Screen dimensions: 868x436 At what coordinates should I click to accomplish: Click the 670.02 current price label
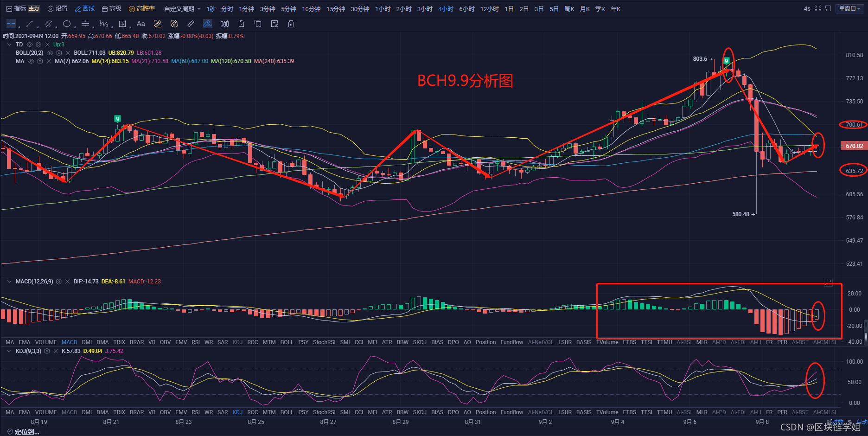(854, 146)
